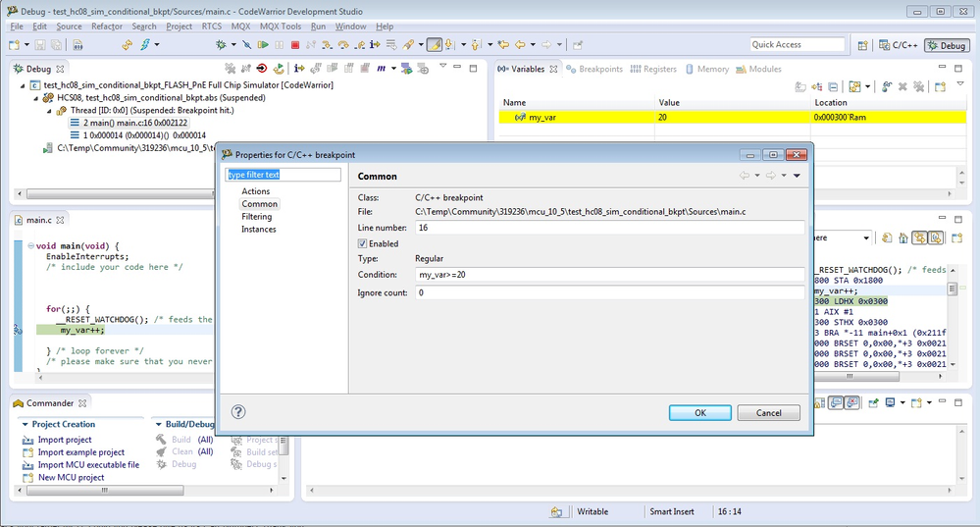Open the MQX Tools menu
The image size is (980, 527).
point(281,26)
